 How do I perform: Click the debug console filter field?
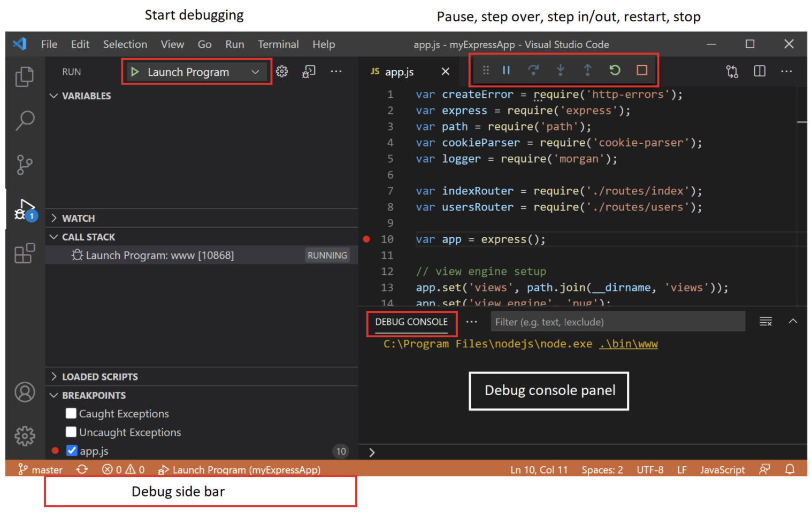[618, 322]
